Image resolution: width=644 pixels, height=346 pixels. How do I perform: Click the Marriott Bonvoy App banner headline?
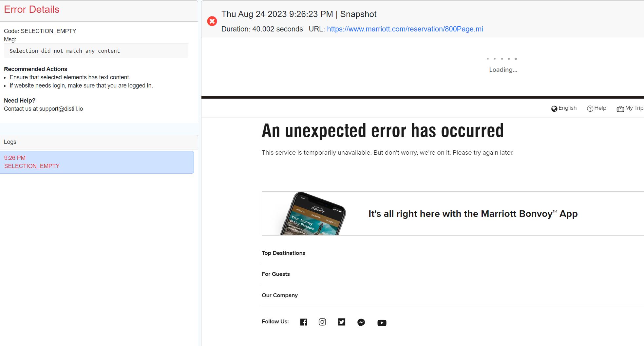(473, 214)
